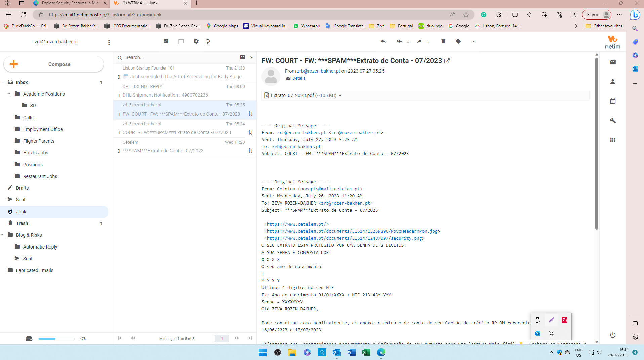The image size is (644, 360).
Task: Show hidden system tray icons
Action: (x=551, y=352)
